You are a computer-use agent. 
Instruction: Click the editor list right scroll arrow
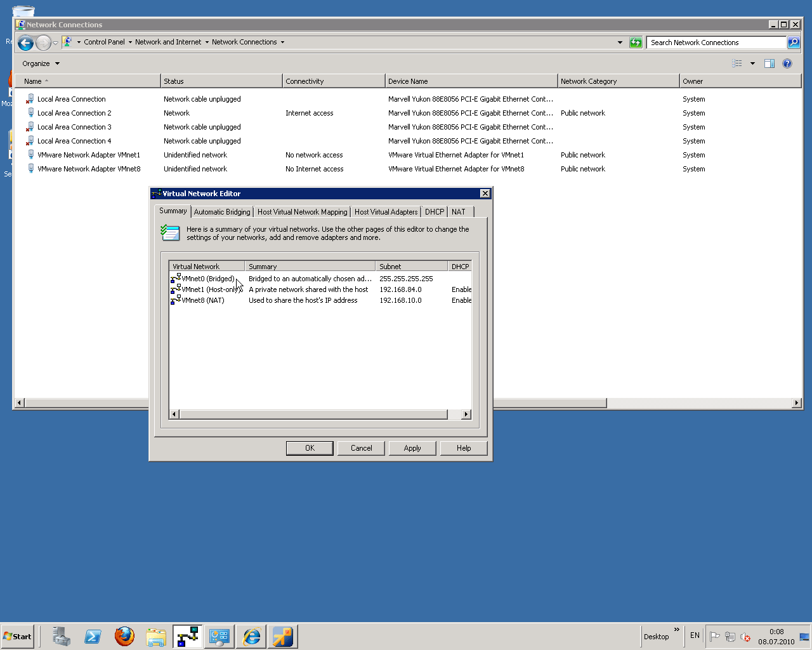point(466,415)
